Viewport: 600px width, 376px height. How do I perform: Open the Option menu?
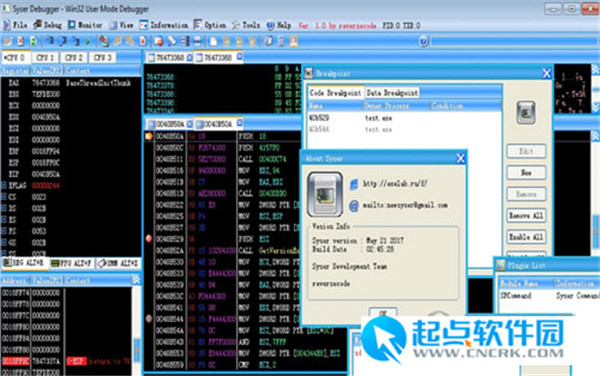click(210, 25)
